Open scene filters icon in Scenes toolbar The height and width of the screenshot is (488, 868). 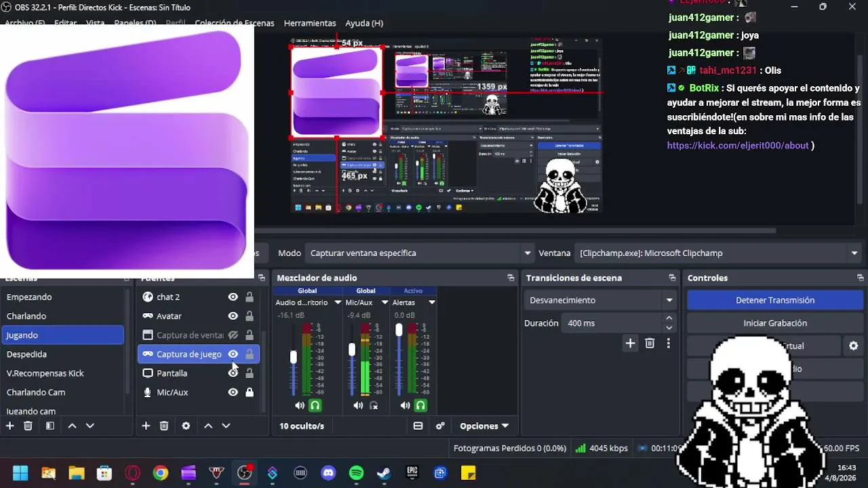click(x=50, y=426)
